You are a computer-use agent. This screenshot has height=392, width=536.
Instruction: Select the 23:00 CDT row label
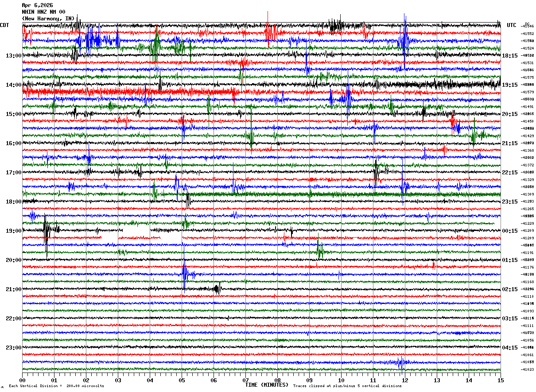click(x=14, y=348)
